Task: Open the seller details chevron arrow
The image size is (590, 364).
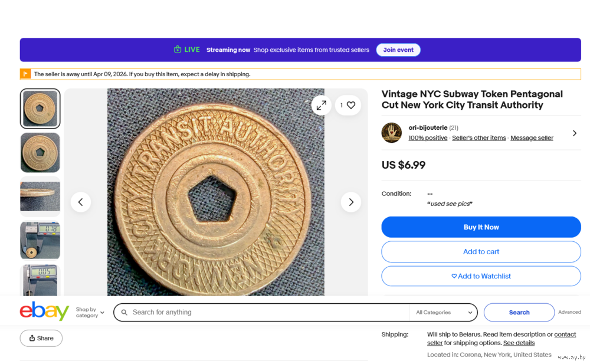Action: point(575,133)
